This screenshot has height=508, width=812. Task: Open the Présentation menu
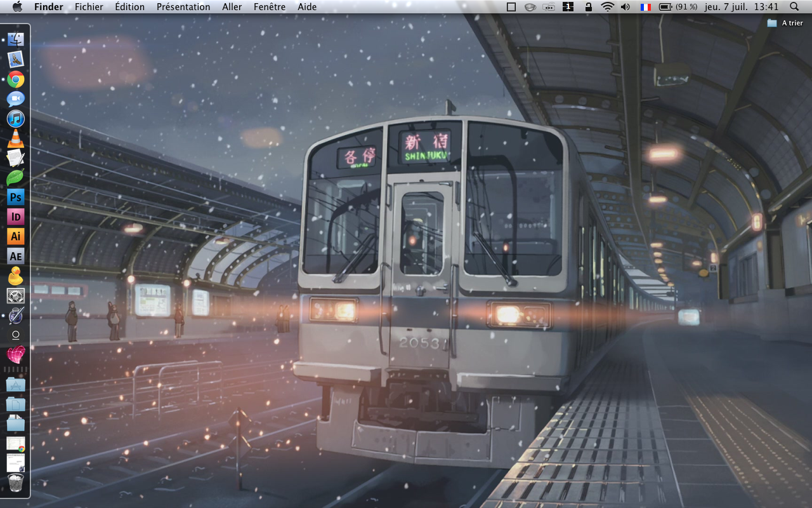tap(183, 7)
